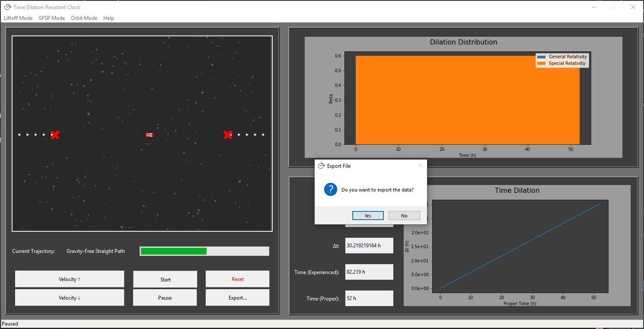Image resolution: width=644 pixels, height=329 pixels.
Task: Open the Liftoff Mode menu
Action: pyautogui.click(x=18, y=18)
